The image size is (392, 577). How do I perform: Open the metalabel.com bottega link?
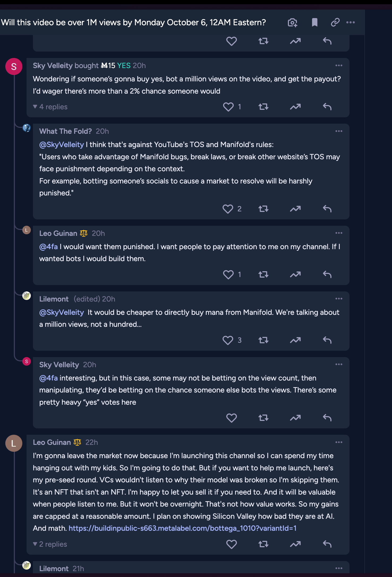pyautogui.click(x=182, y=528)
